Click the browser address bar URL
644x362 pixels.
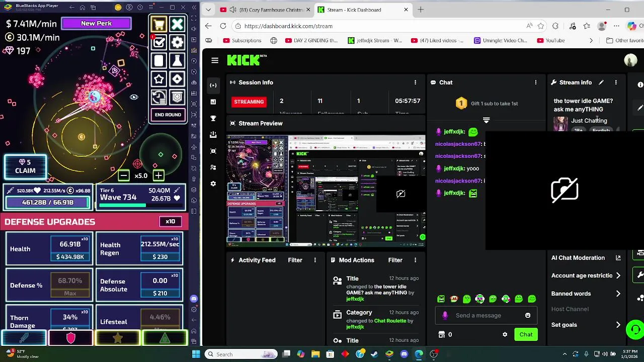[288, 26]
